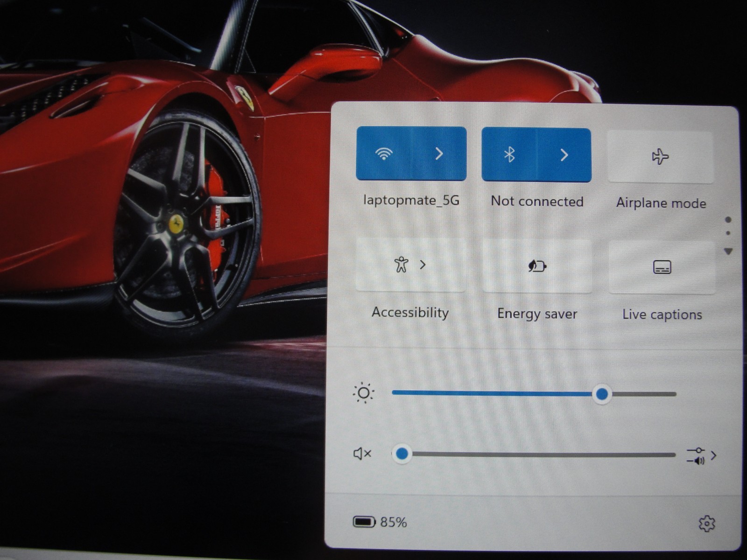Image resolution: width=747 pixels, height=560 pixels.
Task: Click the Not connected Bluetooth label
Action: click(x=537, y=202)
